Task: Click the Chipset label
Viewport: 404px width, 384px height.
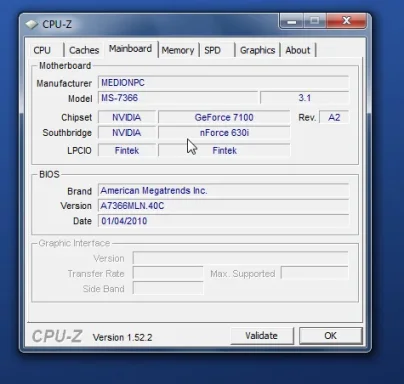Action: (x=76, y=118)
